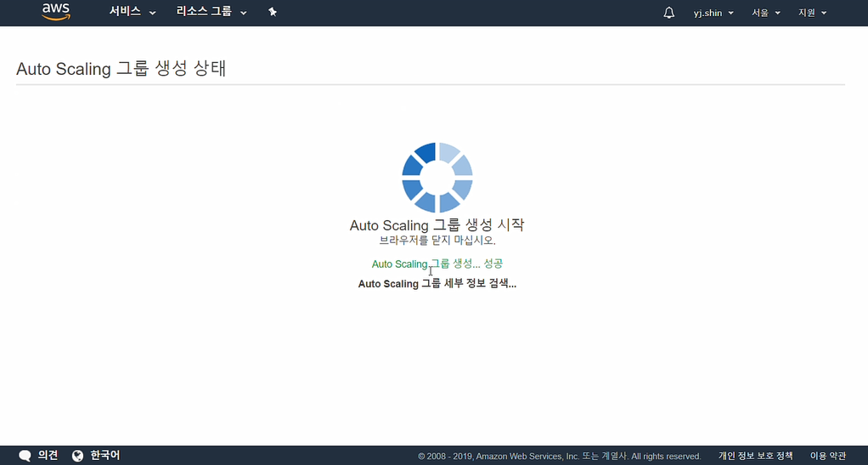Open the 리소스 그룹 dropdown menu
The width and height of the screenshot is (868, 465).
click(211, 12)
